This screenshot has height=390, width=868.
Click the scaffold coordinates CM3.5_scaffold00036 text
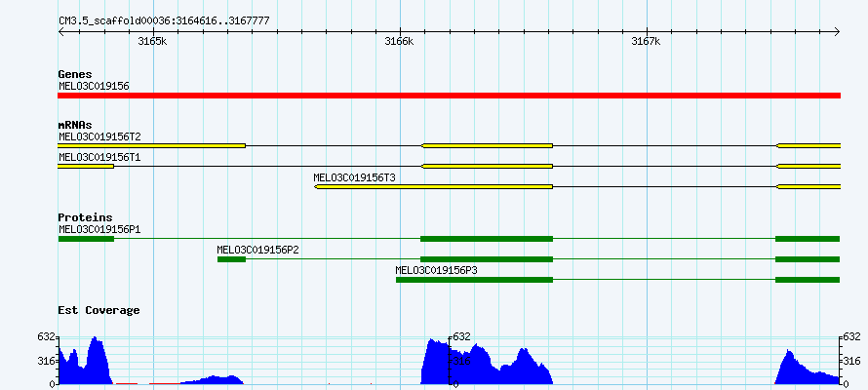coord(165,20)
